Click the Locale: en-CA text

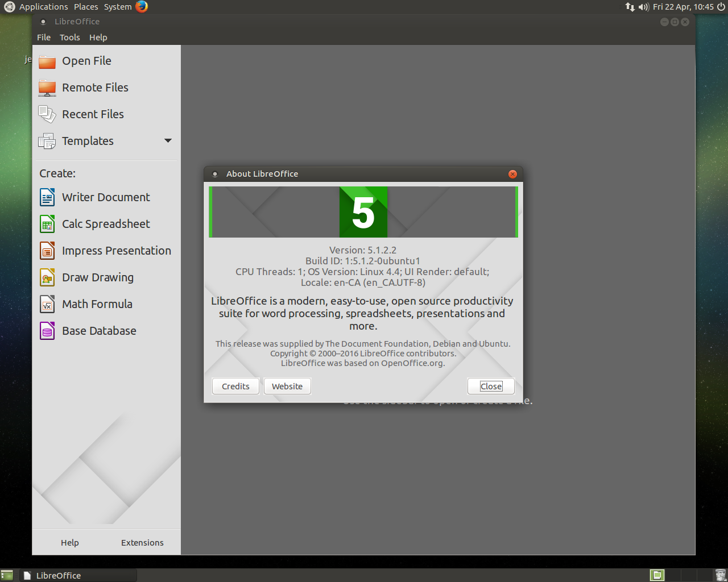point(363,282)
